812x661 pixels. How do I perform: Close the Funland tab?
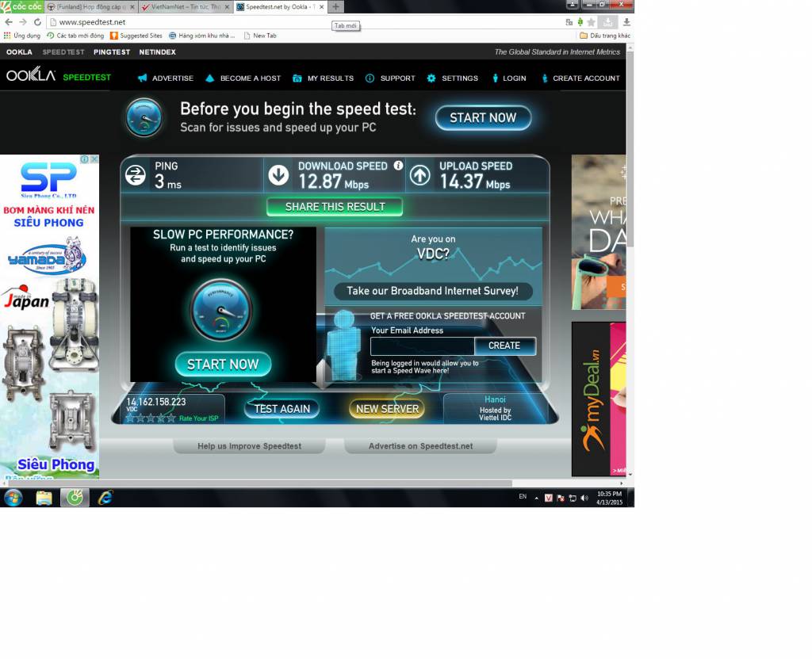[132, 6]
